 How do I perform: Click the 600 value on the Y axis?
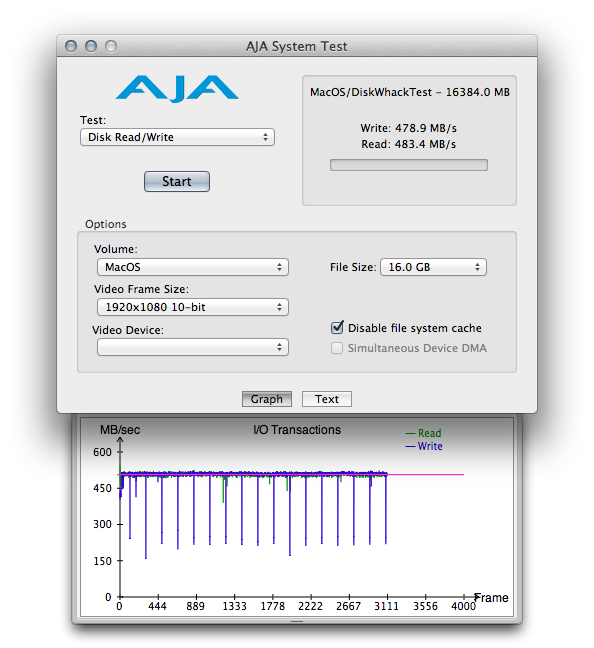click(x=102, y=452)
